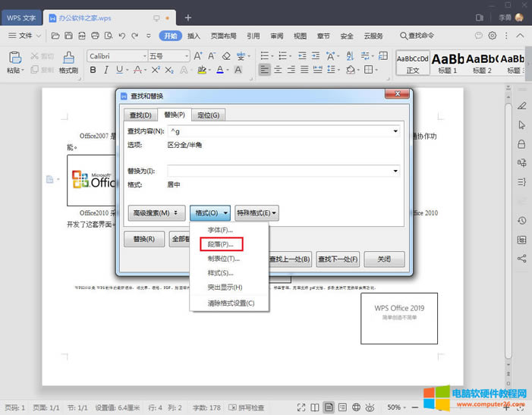Screen dimensions: 532x415
Task: Toggle bold formatting in the ribbon
Action: [x=94, y=70]
